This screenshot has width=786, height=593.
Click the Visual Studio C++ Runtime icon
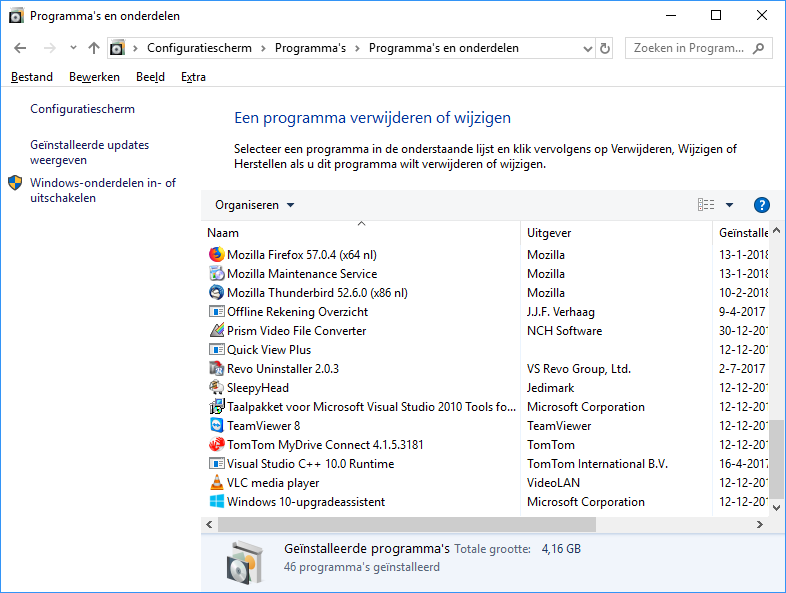217,464
